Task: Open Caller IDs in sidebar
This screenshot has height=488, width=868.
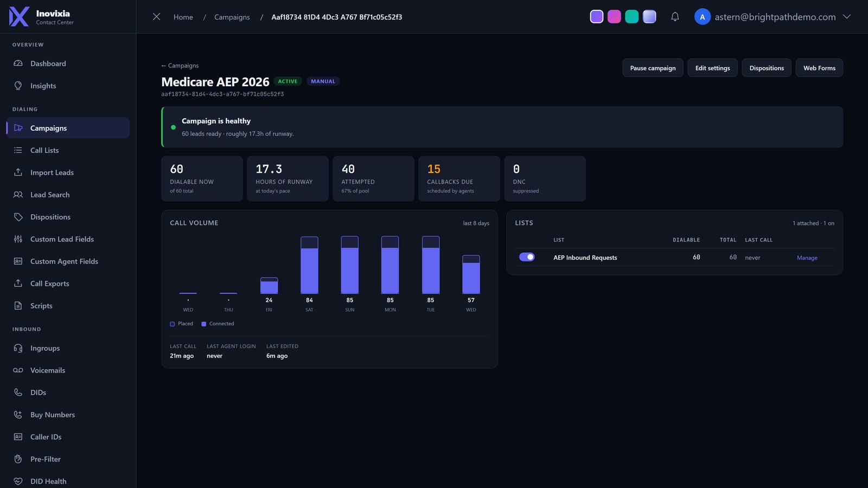Action: coord(68,437)
